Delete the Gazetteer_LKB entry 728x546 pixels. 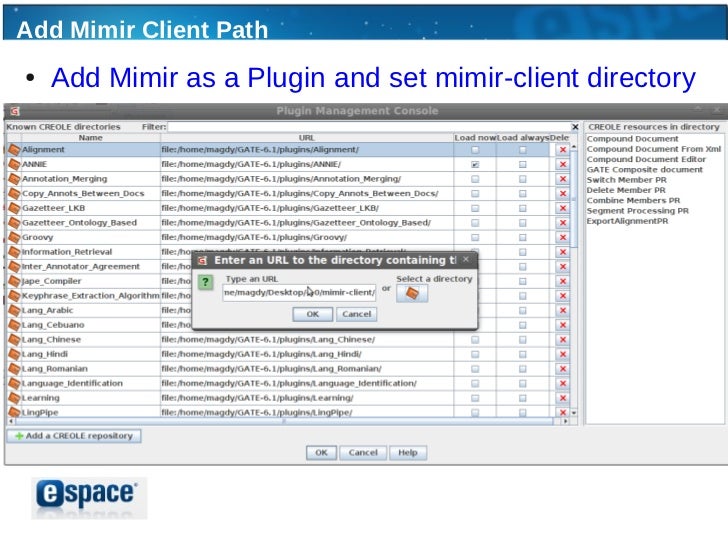tap(563, 208)
